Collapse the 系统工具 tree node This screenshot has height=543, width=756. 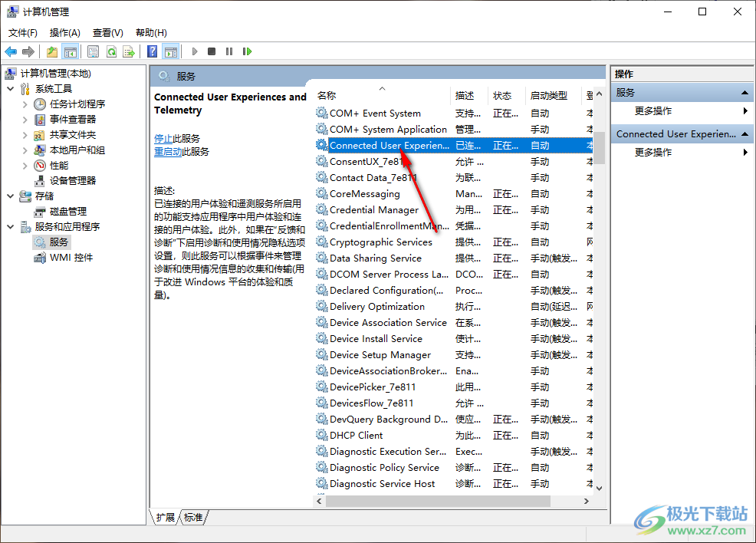[11, 89]
